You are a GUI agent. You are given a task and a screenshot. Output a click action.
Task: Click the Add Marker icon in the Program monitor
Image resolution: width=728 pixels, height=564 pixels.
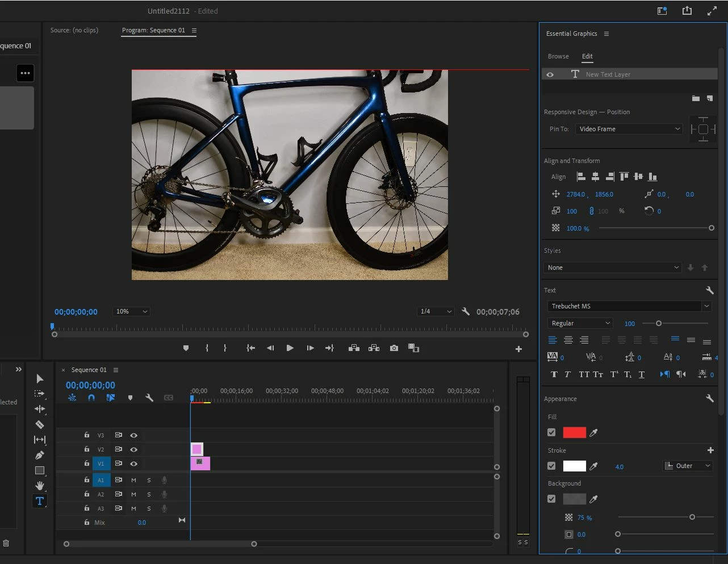186,348
